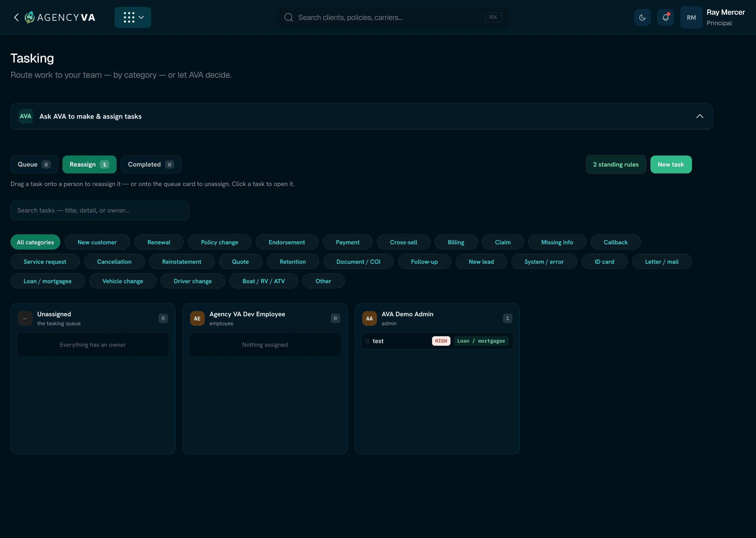Screen dimensions: 756x538
Task: Click the Search tasks input field
Action: (x=100, y=210)
